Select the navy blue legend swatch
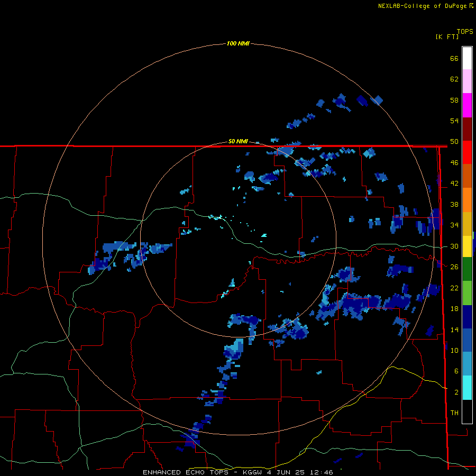This screenshot has width=476, height=476. click(467, 317)
